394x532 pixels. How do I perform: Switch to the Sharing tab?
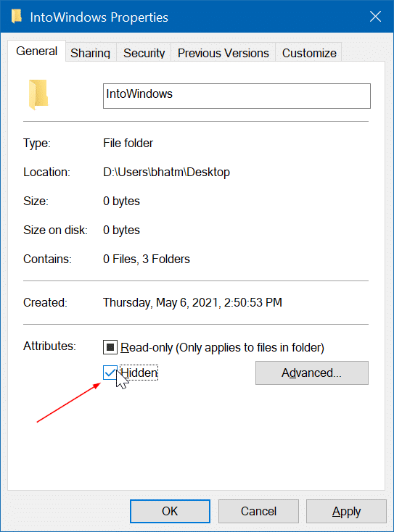pyautogui.click(x=91, y=53)
